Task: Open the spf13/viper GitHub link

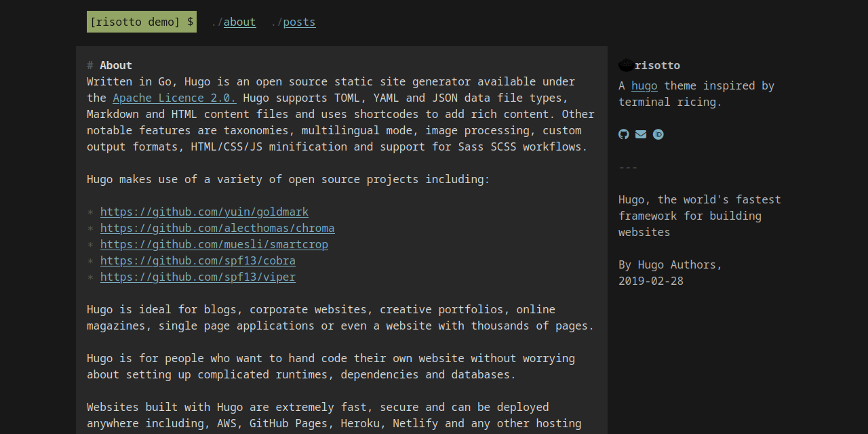Action: (197, 277)
